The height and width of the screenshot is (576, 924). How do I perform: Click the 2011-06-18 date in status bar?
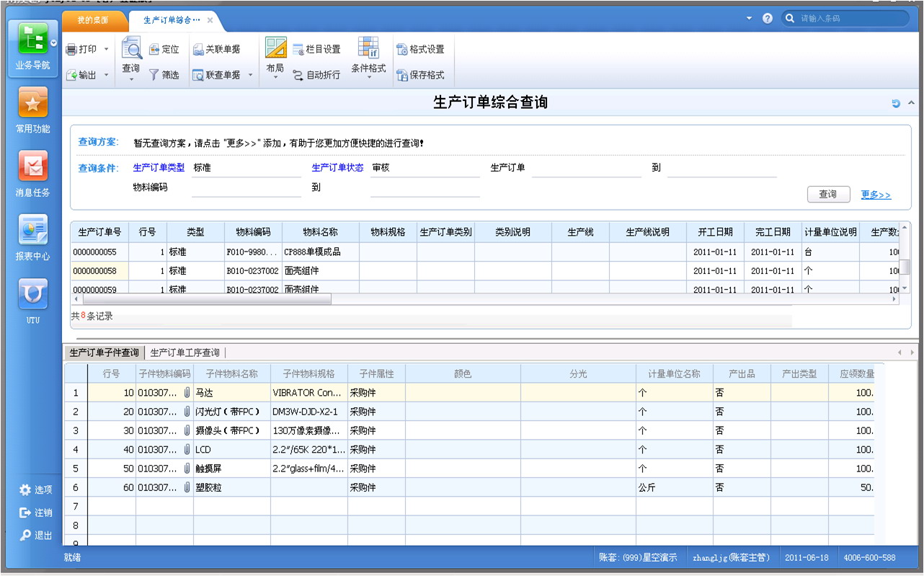(x=806, y=558)
